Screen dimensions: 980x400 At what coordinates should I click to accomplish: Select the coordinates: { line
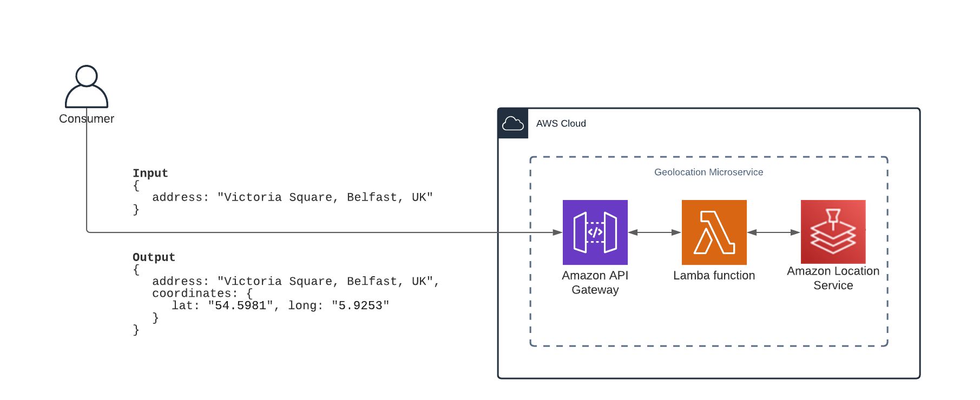pyautogui.click(x=202, y=294)
